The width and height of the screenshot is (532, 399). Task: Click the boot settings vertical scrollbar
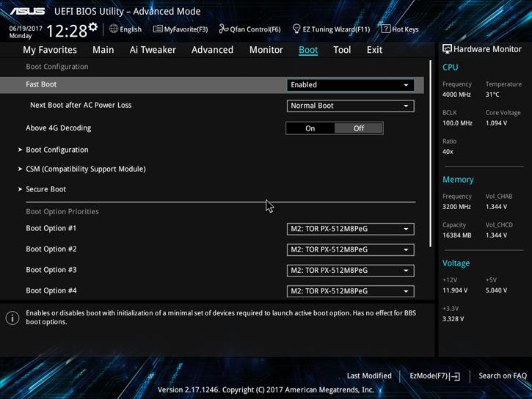click(x=431, y=154)
